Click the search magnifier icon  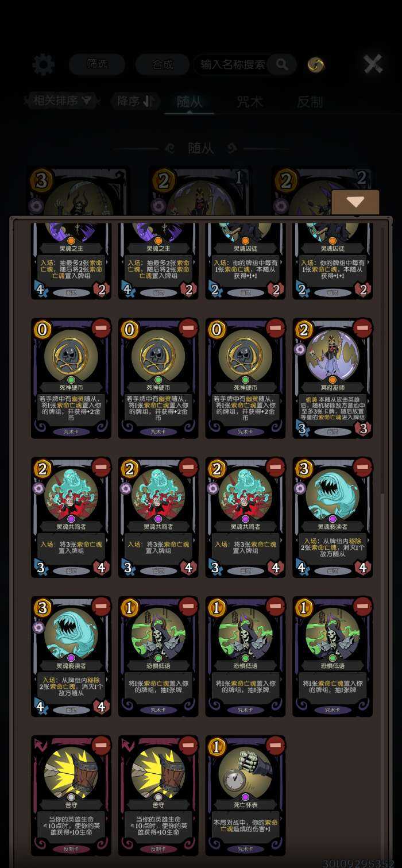[282, 64]
